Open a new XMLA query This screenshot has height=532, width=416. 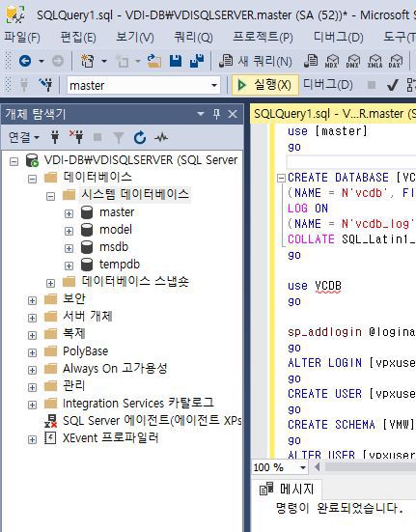(374, 61)
